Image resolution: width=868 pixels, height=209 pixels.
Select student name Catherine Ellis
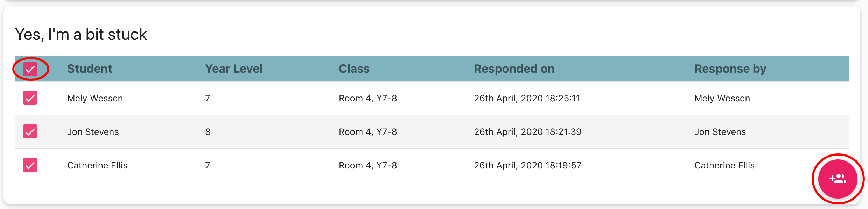97,165
